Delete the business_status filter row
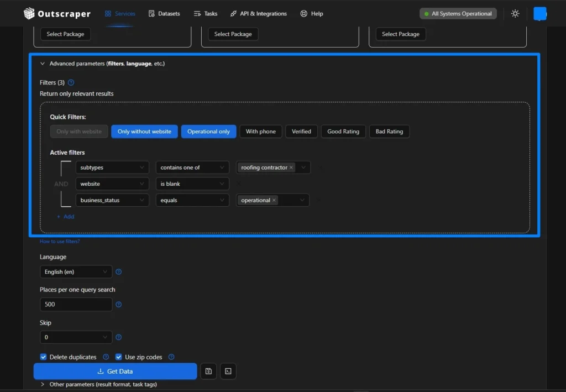This screenshot has height=392, width=566. pyautogui.click(x=318, y=200)
